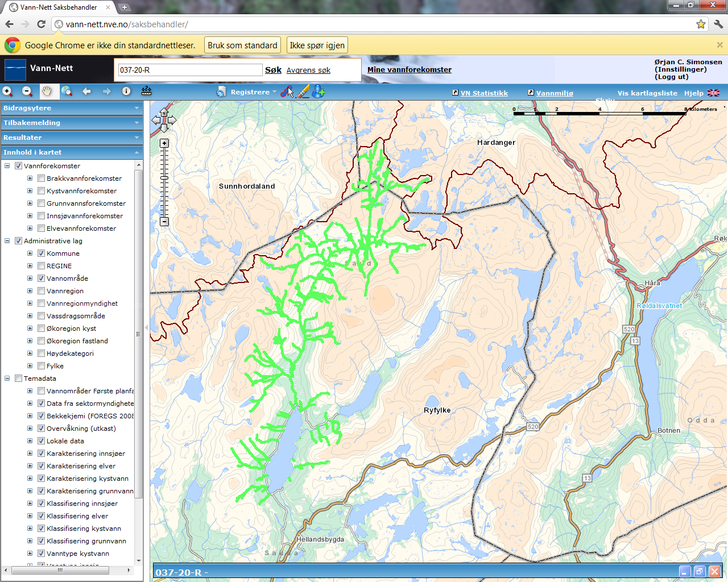
Task: Dismiss the default browser infobar
Action: tap(719, 45)
